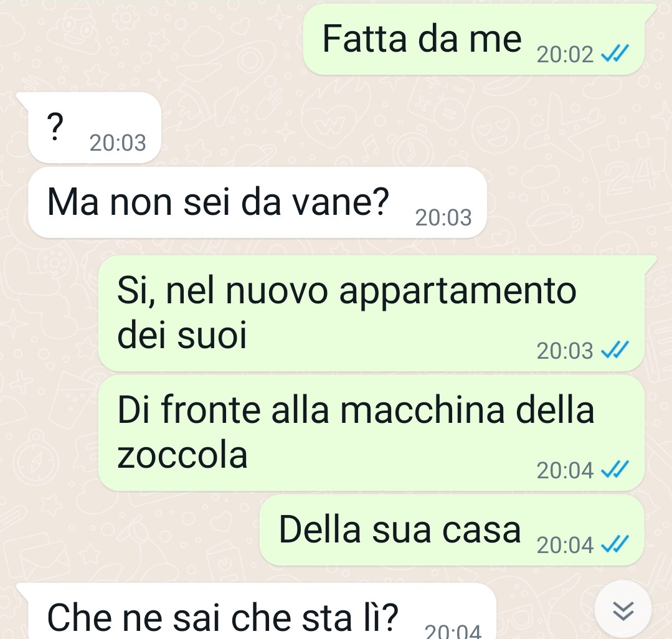Click read ticks on "Di fronte alla macchina" message
Viewport: 672px width, 639px height.
(615, 470)
